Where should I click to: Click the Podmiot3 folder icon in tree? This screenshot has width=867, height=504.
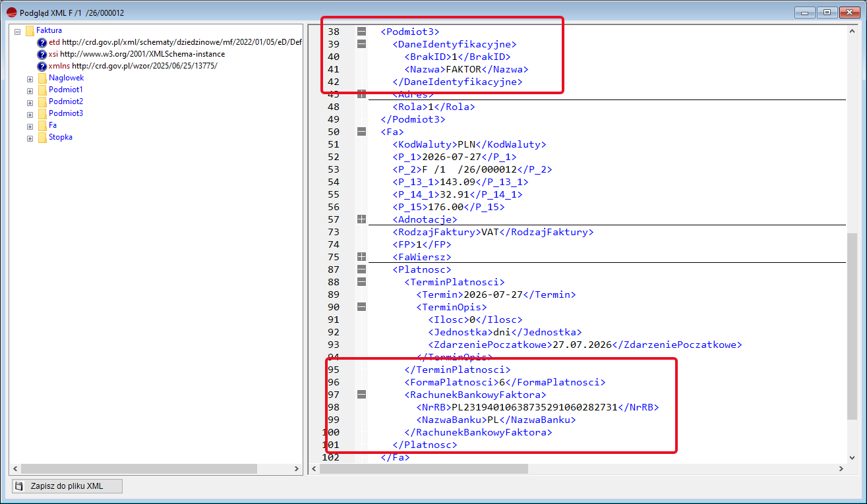click(x=42, y=113)
